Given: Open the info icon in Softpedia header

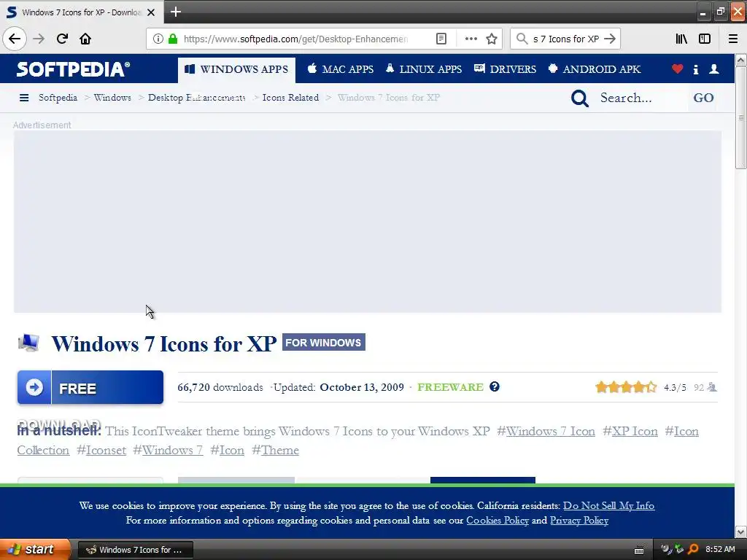Looking at the screenshot, I should [695, 69].
